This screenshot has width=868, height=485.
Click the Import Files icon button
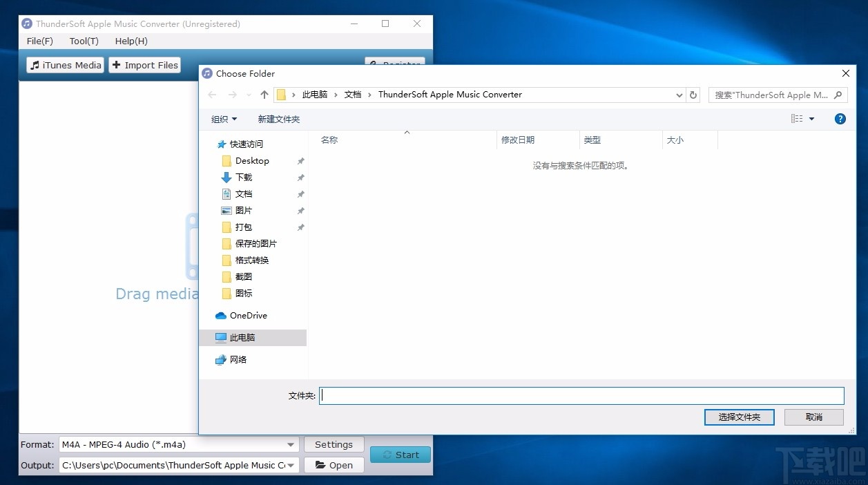click(x=118, y=65)
